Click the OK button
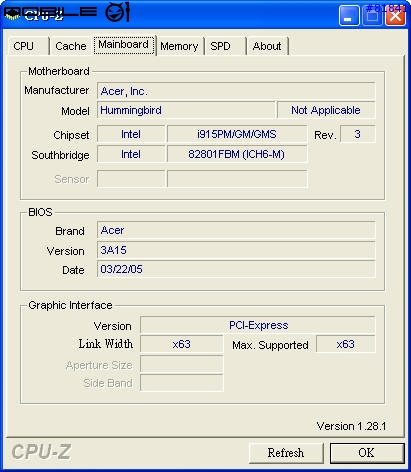The height and width of the screenshot is (472, 411). (367, 453)
